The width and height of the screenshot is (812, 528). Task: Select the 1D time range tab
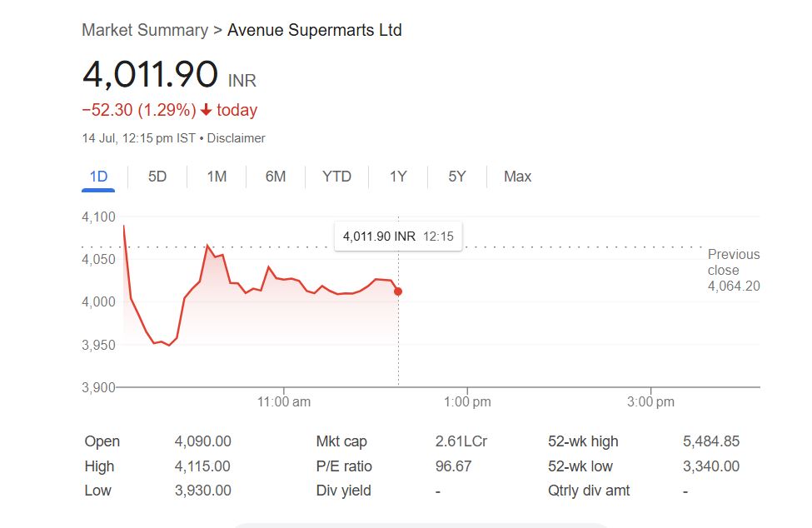click(98, 177)
